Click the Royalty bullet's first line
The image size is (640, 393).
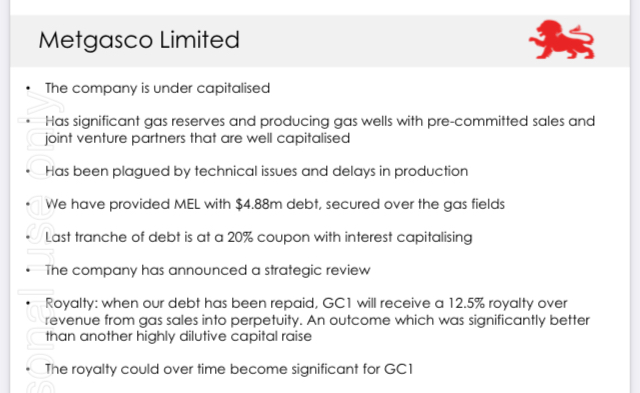coord(306,303)
